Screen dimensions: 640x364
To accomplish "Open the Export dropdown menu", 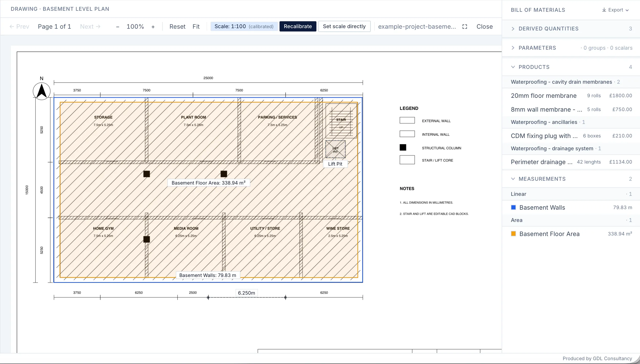I will click(615, 10).
